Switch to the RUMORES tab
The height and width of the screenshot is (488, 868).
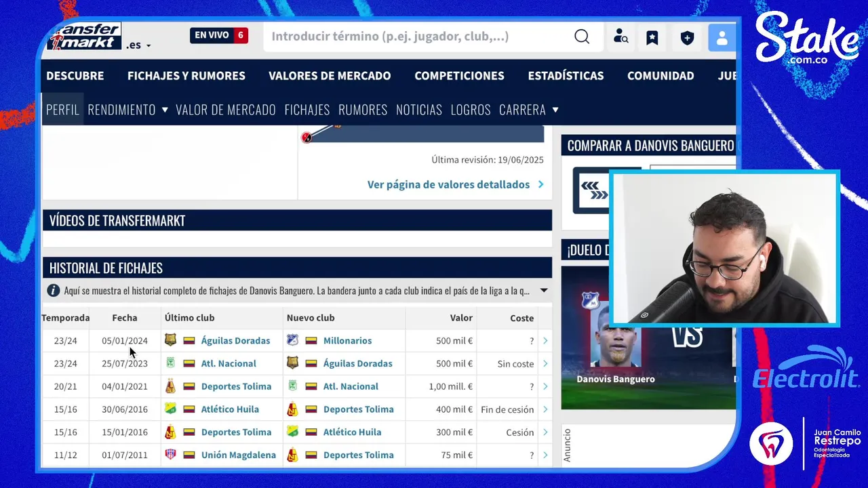pos(363,109)
